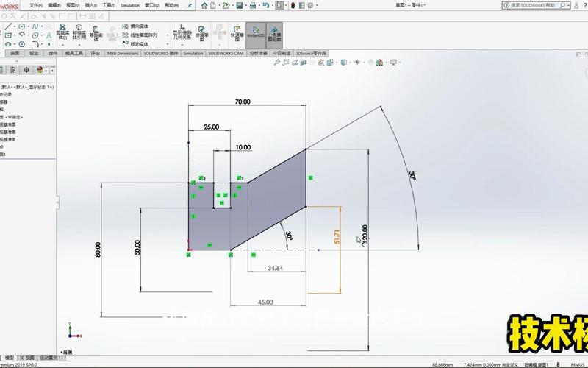Open the 视图 (View) menu
The width and height of the screenshot is (588, 368).
point(73,5)
